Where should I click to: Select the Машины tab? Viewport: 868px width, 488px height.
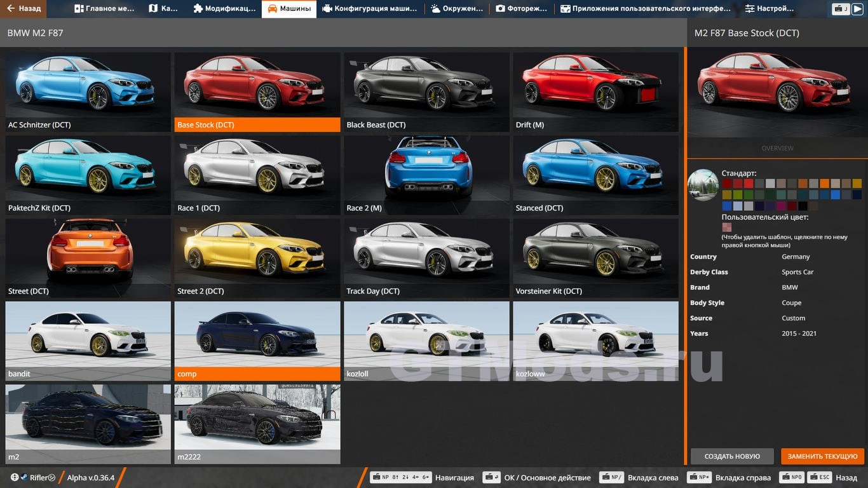tap(289, 9)
